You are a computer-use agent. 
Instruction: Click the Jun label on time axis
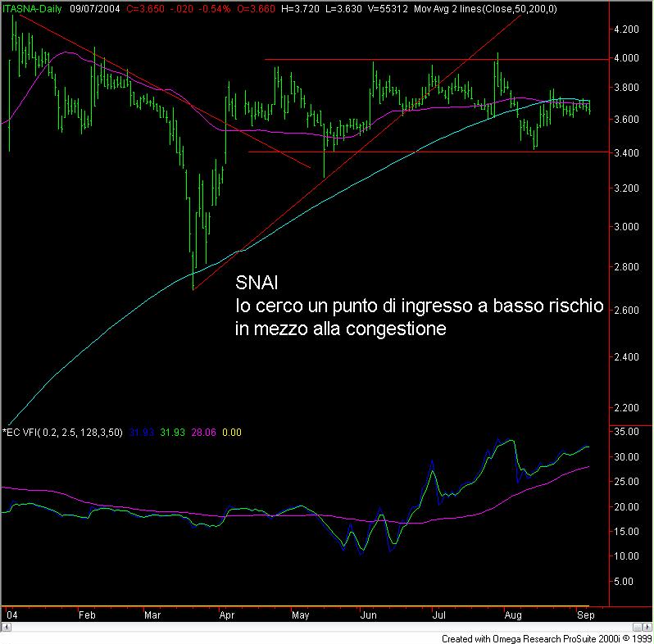coord(369,614)
